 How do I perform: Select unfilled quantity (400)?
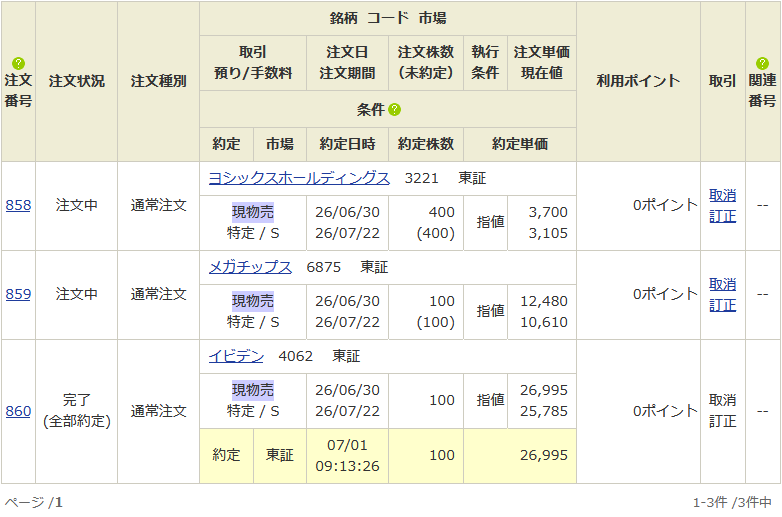(x=435, y=233)
